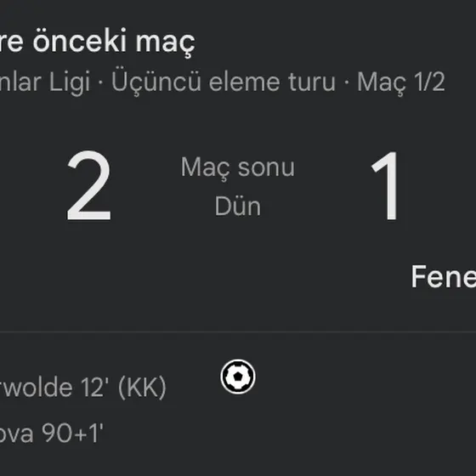Screen dimensions: 476x476
Task: Click the 90+1' stoppage time mark
Action: coord(72,433)
